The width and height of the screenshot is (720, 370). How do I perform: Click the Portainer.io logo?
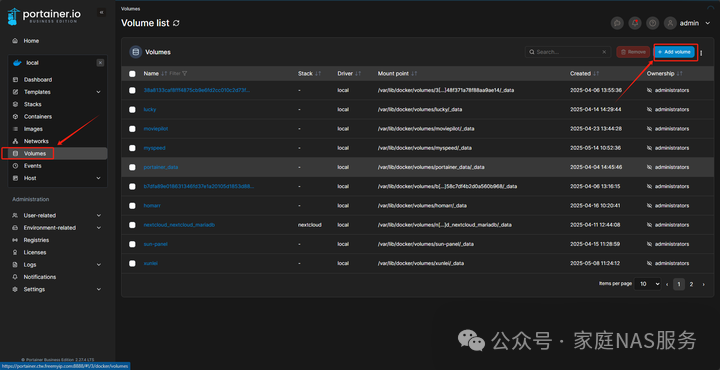click(44, 16)
